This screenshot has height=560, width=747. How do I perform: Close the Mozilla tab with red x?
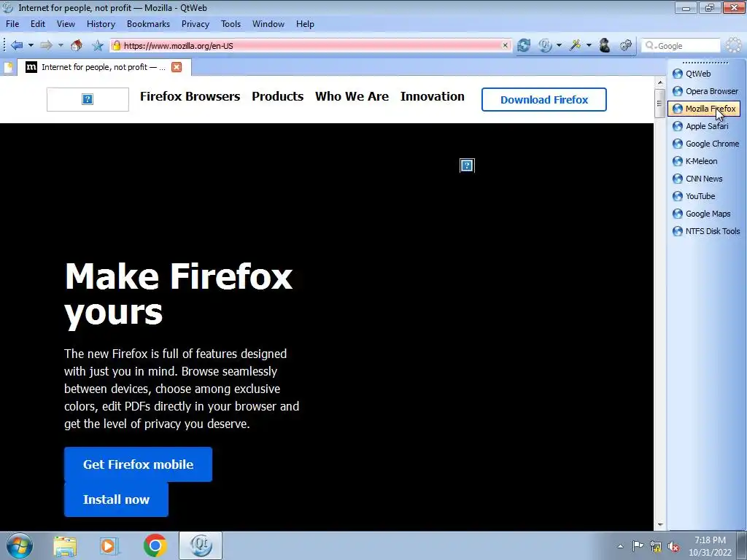177,67
